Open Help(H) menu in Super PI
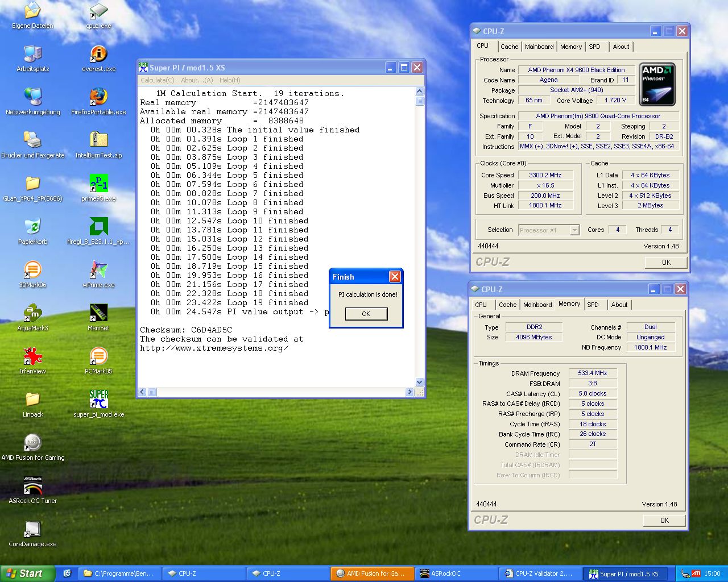 [x=230, y=80]
